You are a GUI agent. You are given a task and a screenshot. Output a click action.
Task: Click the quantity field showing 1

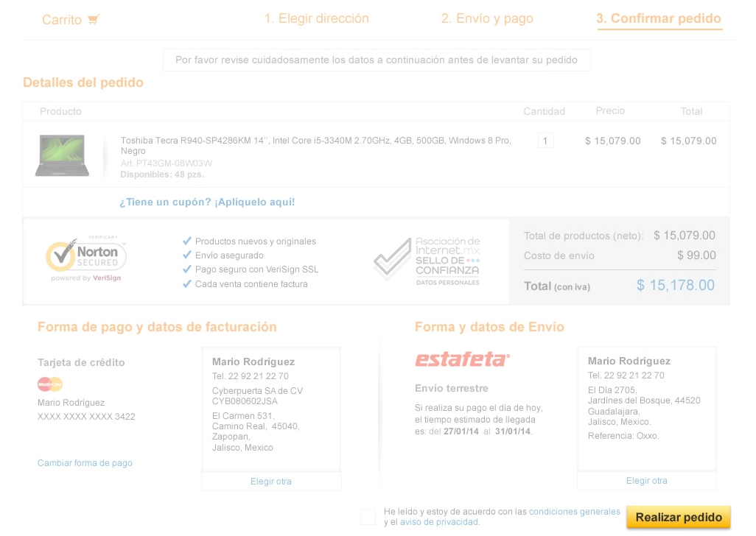tap(545, 141)
